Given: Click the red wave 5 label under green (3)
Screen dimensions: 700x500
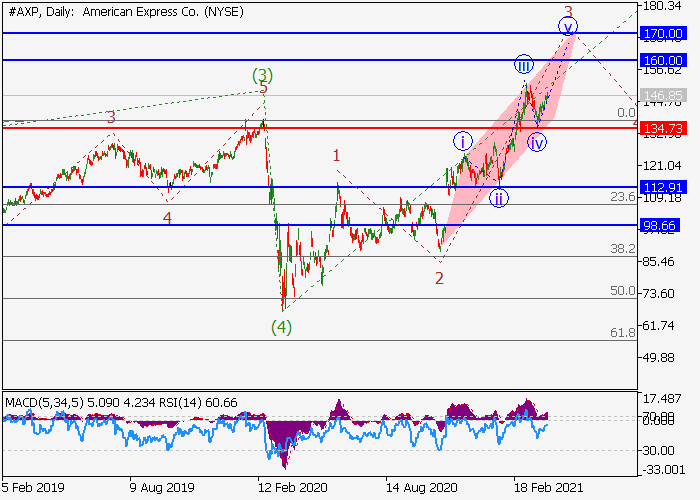Looking at the screenshot, I should pyautogui.click(x=264, y=88).
